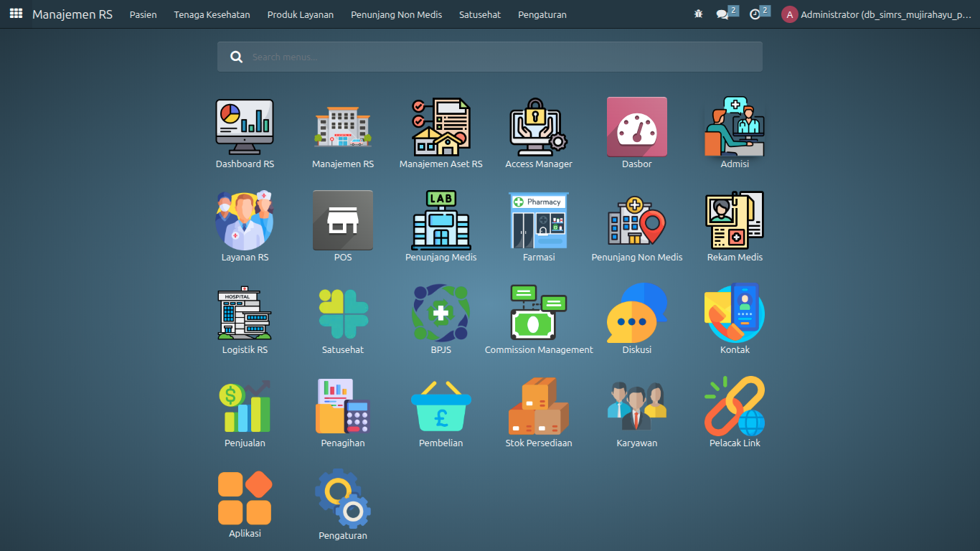Viewport: 980px width, 551px height.
Task: Launch the POS storefront app
Action: (x=343, y=220)
